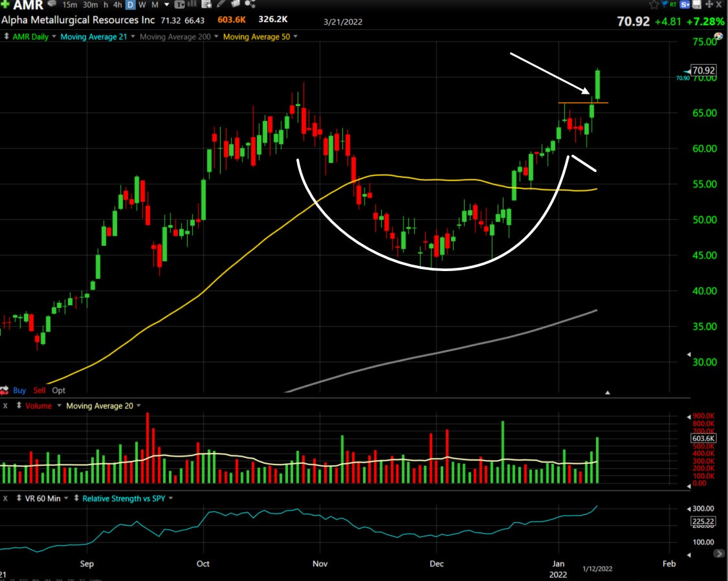Click the folder notes icon in toolbar
This screenshot has height=581, width=728.
(x=236, y=4)
